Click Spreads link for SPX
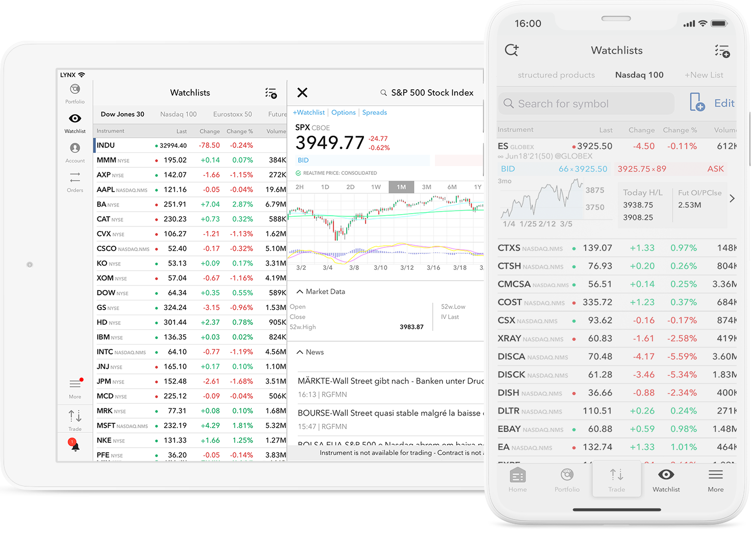The image size is (756, 538). click(x=375, y=113)
